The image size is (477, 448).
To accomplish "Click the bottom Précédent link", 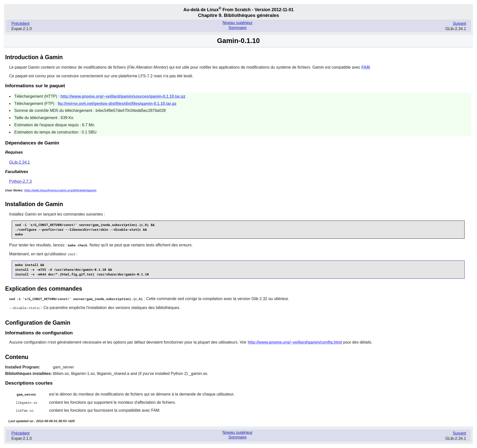I will (x=20, y=433).
